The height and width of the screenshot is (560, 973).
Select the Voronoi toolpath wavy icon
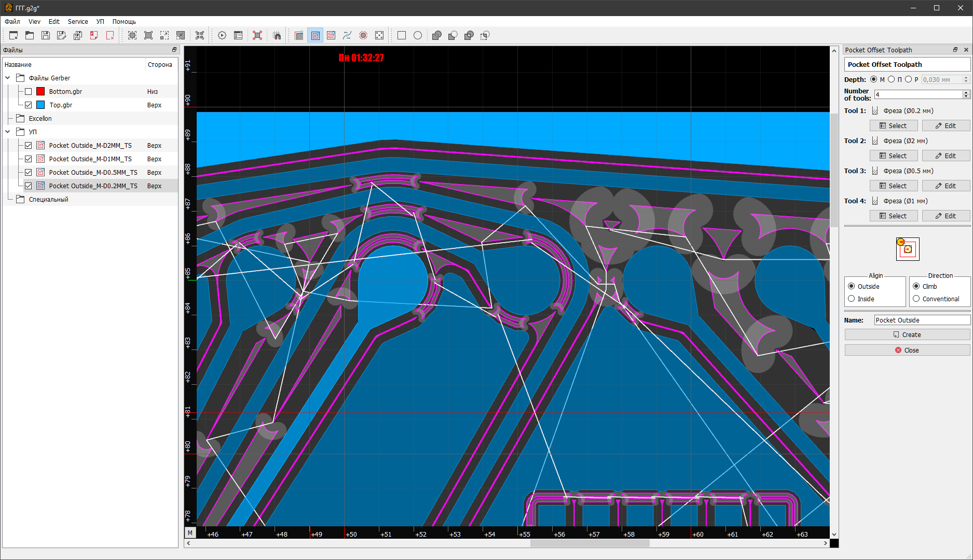click(x=347, y=35)
